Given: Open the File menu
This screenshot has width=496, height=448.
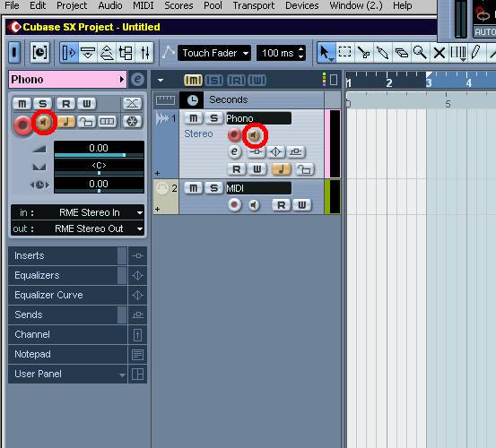Looking at the screenshot, I should pyautogui.click(x=12, y=5).
